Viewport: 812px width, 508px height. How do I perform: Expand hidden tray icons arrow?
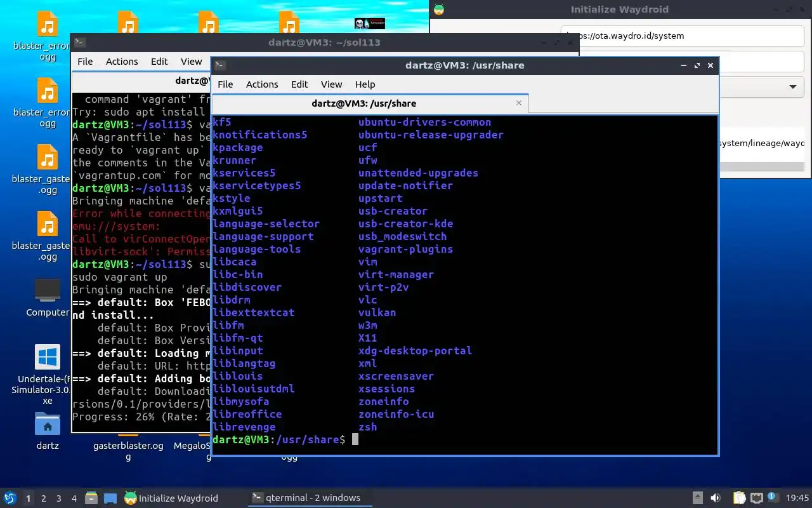[697, 498]
